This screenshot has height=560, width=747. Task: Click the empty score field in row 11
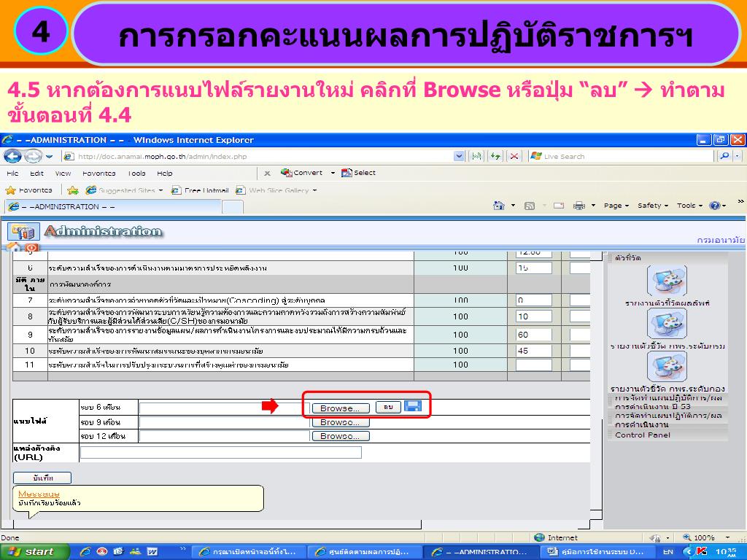(533, 365)
